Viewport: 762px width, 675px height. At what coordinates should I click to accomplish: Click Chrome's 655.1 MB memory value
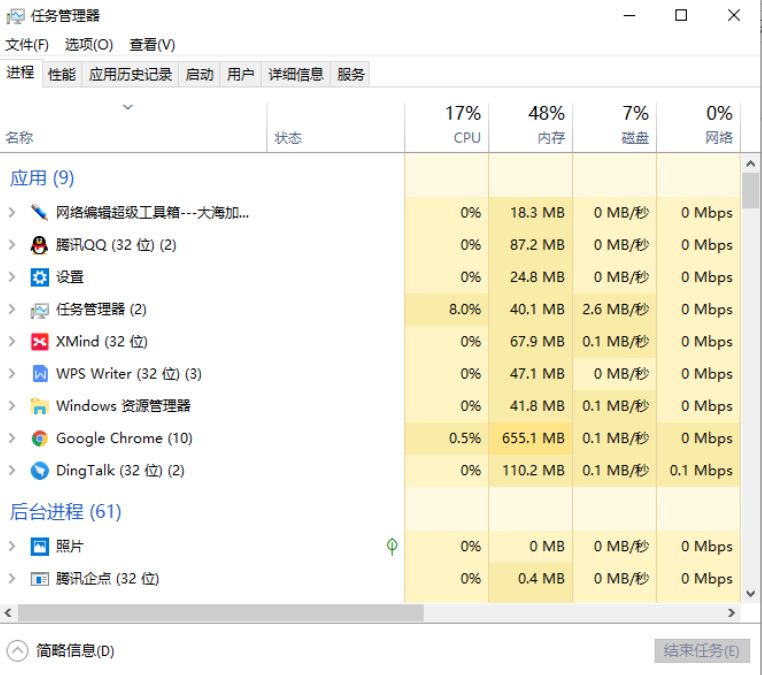[x=533, y=438]
